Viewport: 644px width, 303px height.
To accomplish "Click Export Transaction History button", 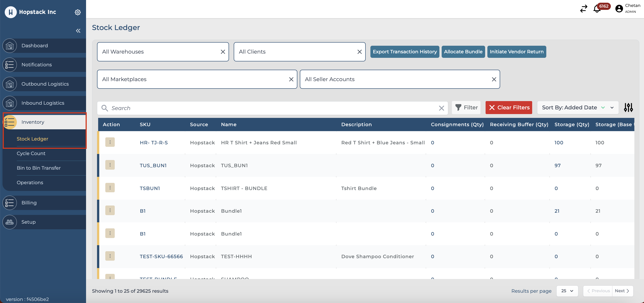I will tap(404, 52).
